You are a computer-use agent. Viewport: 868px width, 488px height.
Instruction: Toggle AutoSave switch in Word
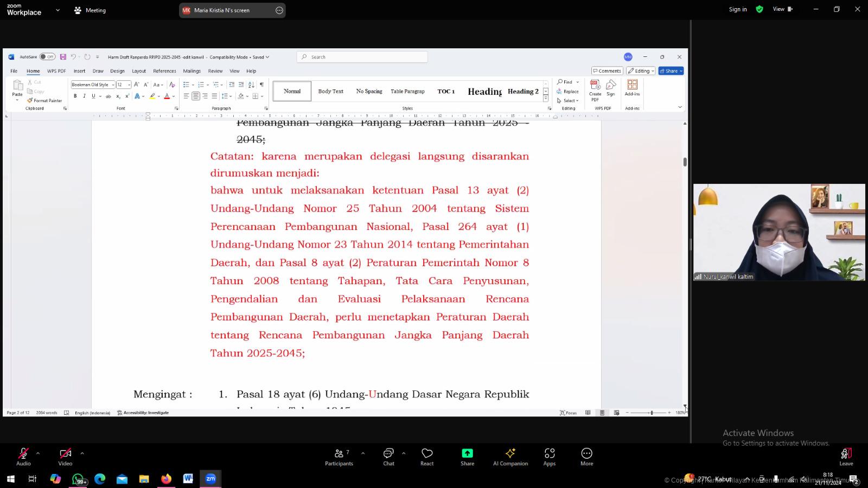[x=47, y=57]
